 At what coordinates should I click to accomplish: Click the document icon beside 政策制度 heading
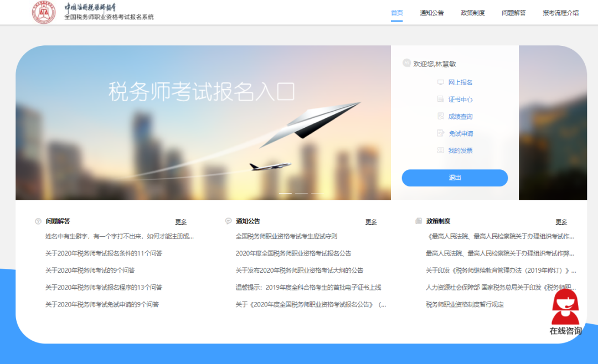(419, 221)
